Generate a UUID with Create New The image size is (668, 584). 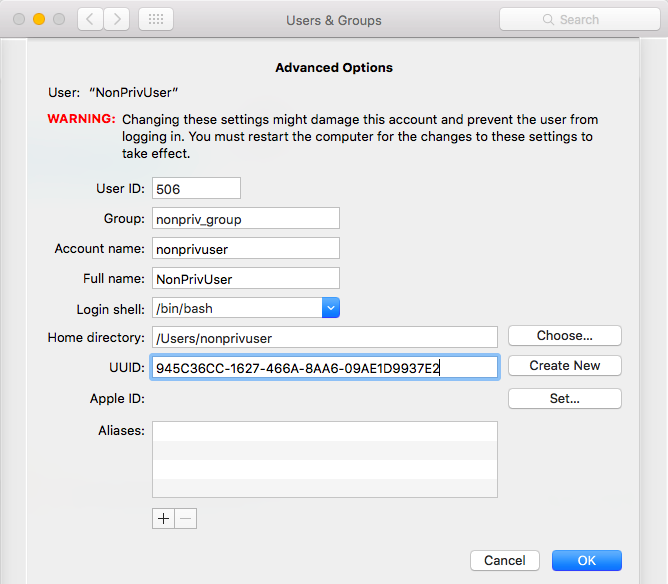coord(564,366)
